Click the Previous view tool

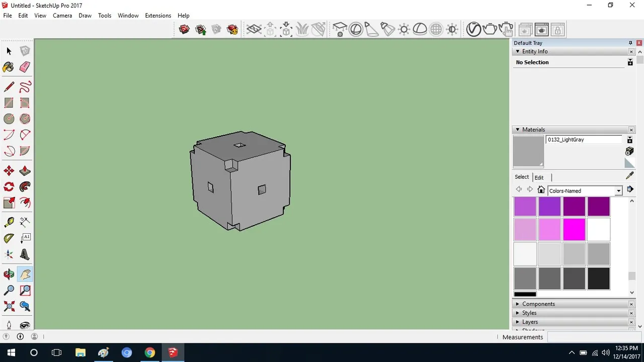[25, 306]
